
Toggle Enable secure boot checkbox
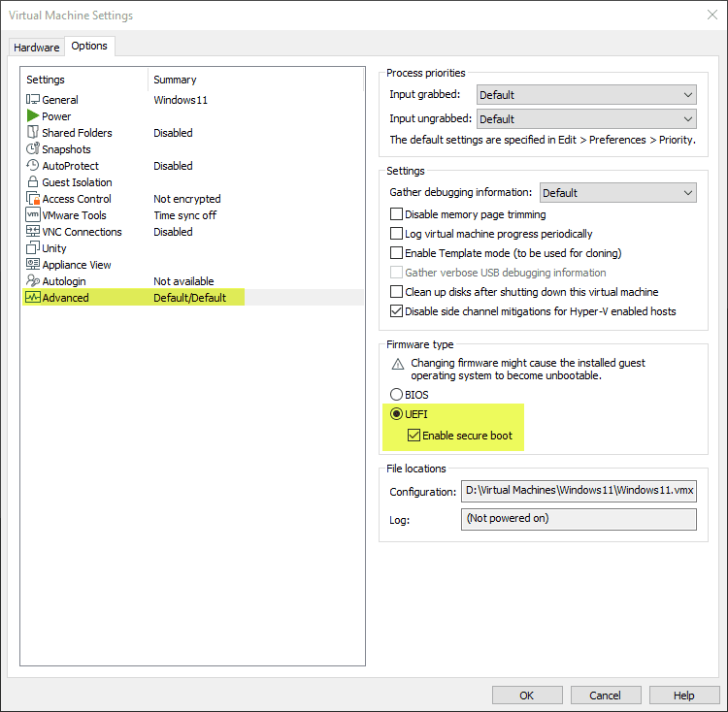[x=414, y=436]
